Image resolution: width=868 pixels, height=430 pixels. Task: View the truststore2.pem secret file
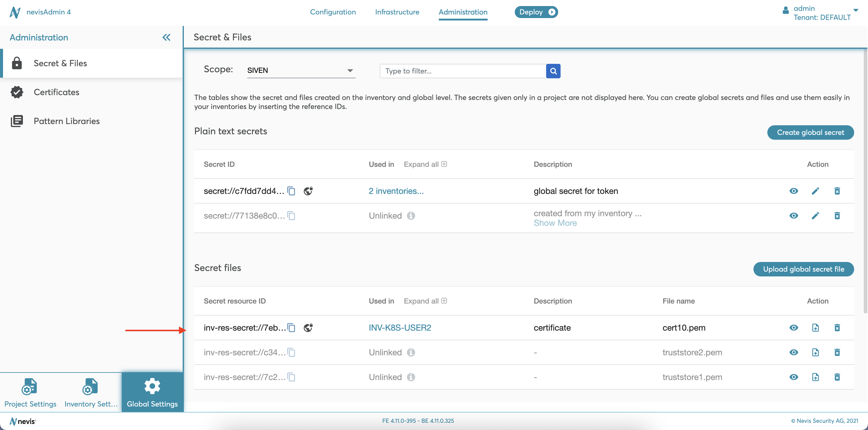(x=794, y=352)
